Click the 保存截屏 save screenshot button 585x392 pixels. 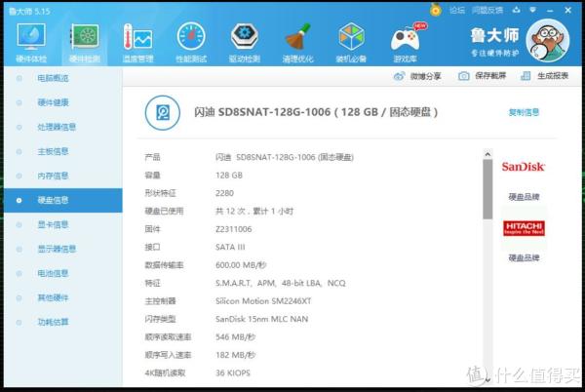click(x=482, y=76)
